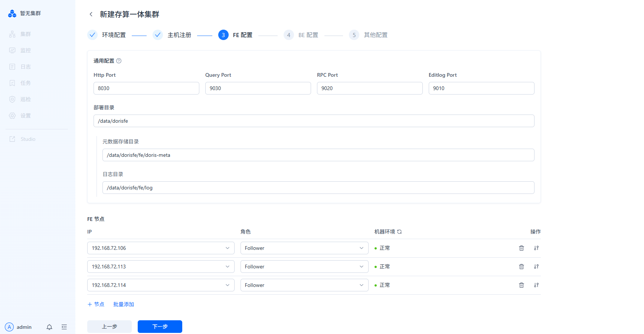Click into the Http Port input field

(146, 88)
